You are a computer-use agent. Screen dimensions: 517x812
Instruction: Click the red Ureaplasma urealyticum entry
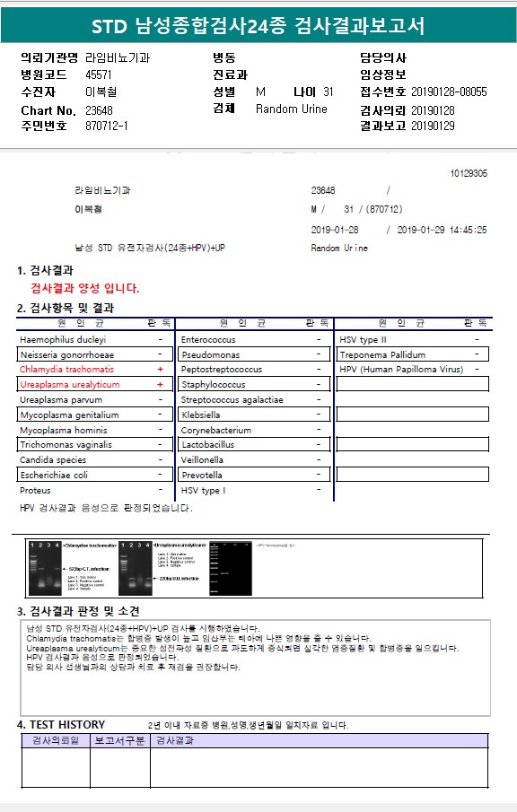70,384
